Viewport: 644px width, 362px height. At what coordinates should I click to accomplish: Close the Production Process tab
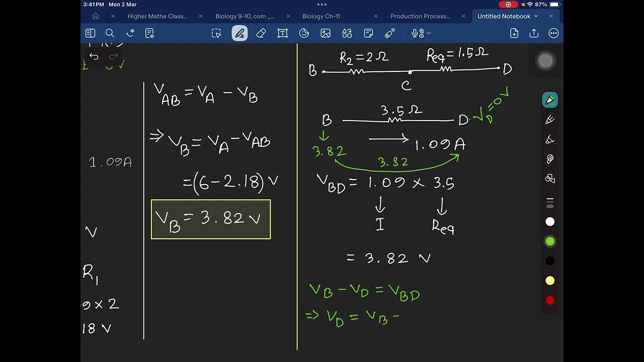[463, 16]
